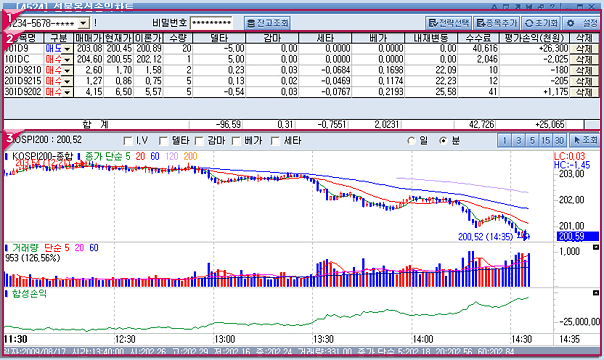The width and height of the screenshot is (604, 360).
Task: Enable the 세타 checkbox on chart
Action: 275,141
